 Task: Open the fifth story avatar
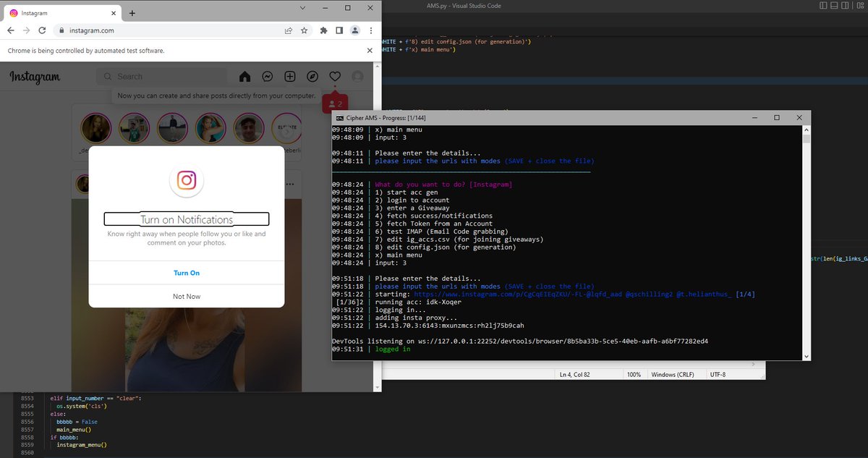(249, 130)
